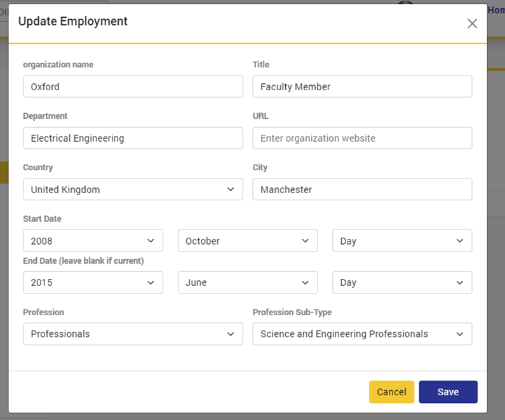
Task: Open the Profession Sub-Type dropdown
Action: tap(362, 334)
